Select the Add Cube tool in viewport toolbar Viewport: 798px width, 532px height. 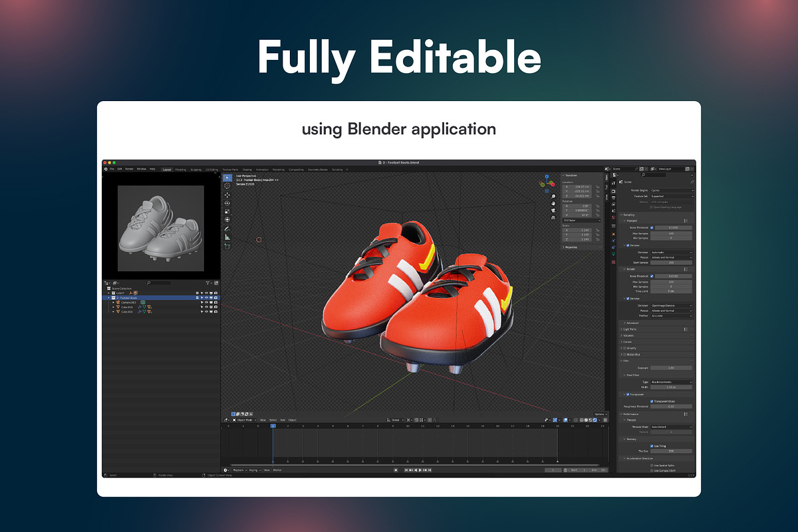pos(227,247)
